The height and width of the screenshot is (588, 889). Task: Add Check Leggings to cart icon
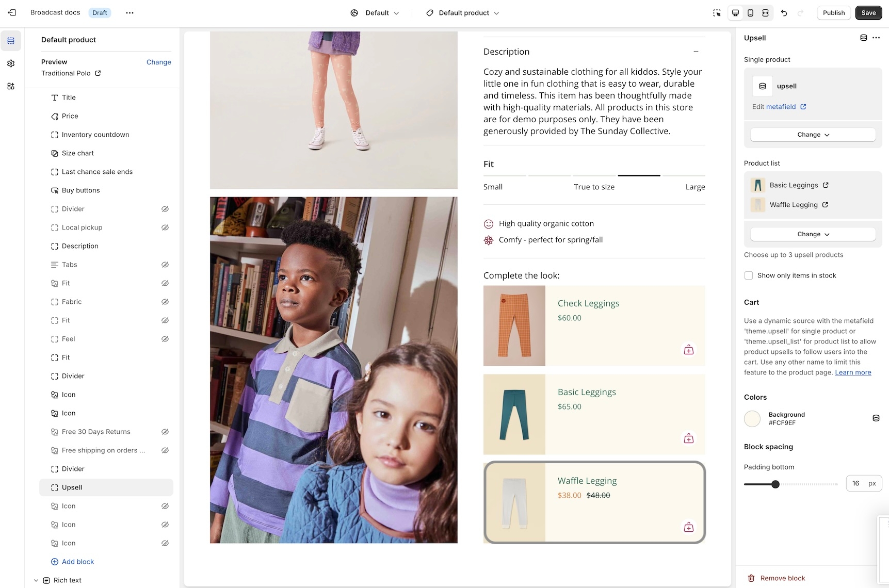(x=688, y=350)
